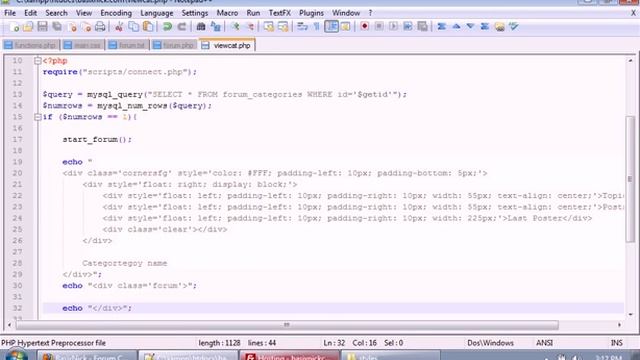Play back the recorded macro
The height and width of the screenshot is (360, 640).
(393, 27)
